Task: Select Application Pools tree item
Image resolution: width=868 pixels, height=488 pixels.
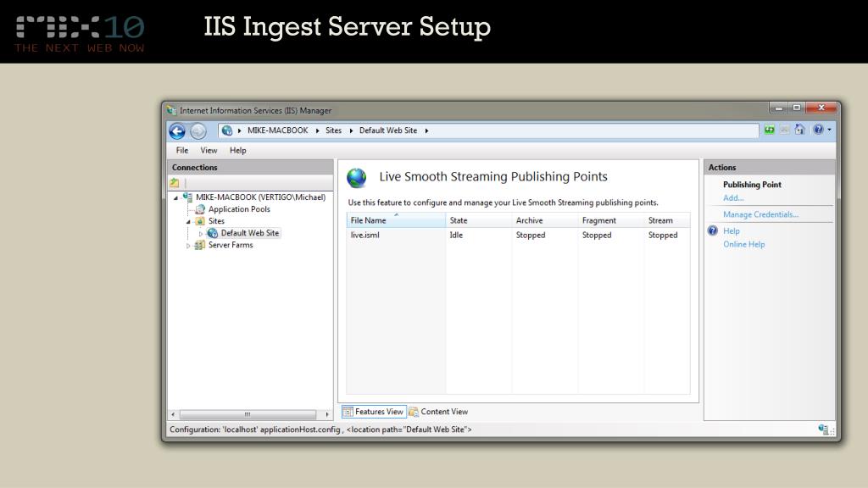Action: click(x=239, y=209)
